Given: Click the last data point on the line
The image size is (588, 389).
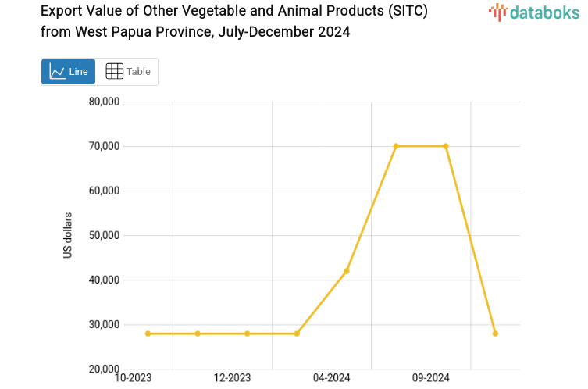Looking at the screenshot, I should point(495,334).
